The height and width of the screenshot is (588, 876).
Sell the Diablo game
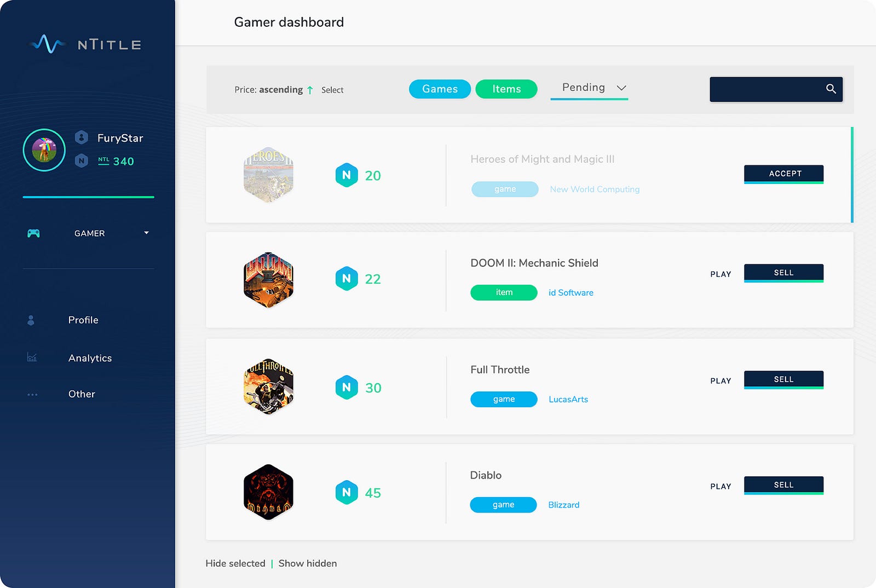783,486
